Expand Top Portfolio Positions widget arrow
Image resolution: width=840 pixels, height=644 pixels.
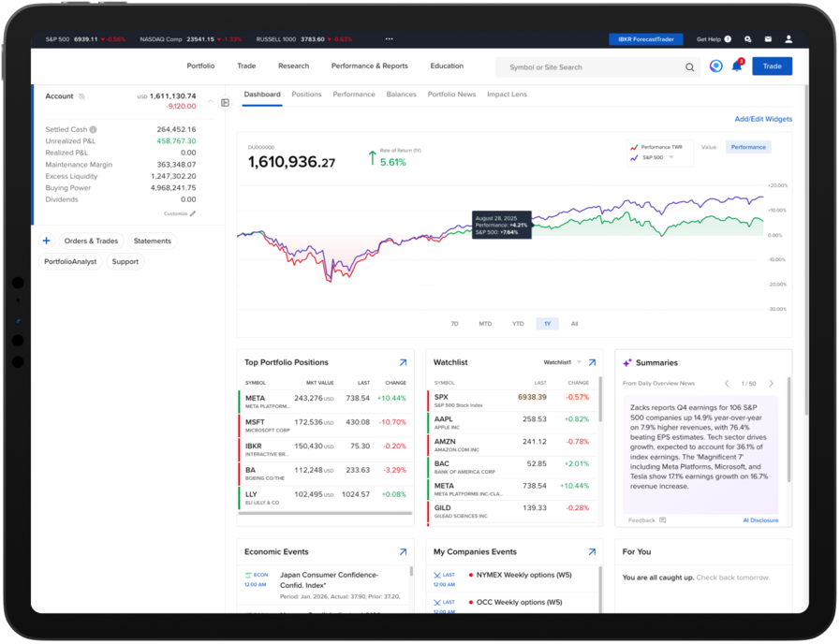coord(403,362)
